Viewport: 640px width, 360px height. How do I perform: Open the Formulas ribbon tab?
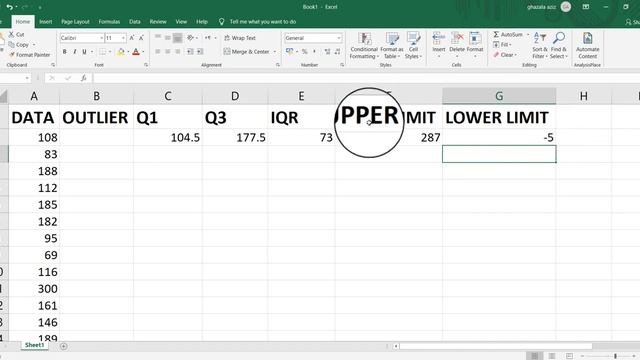point(109,22)
